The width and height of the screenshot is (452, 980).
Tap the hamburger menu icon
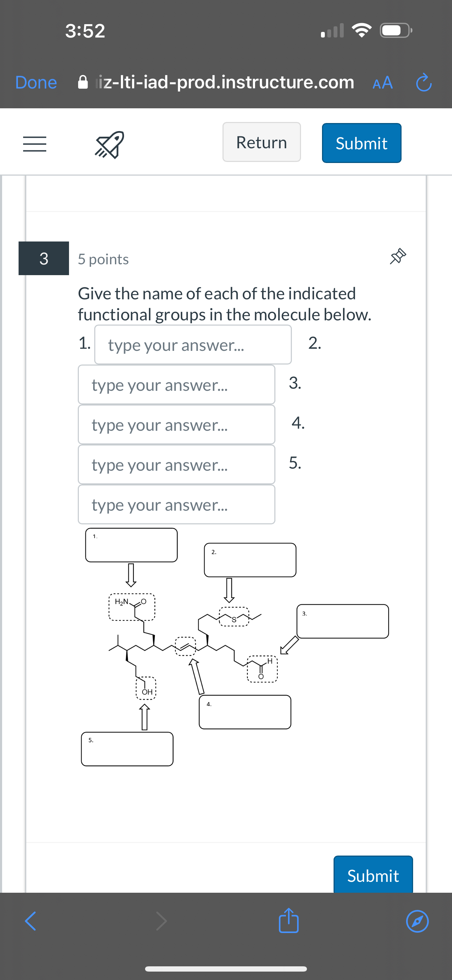tap(35, 143)
